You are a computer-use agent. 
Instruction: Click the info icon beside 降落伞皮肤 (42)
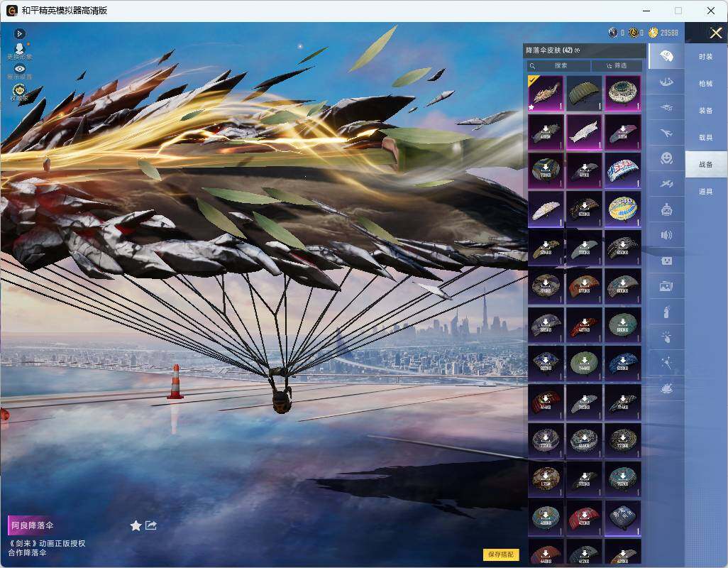577,50
